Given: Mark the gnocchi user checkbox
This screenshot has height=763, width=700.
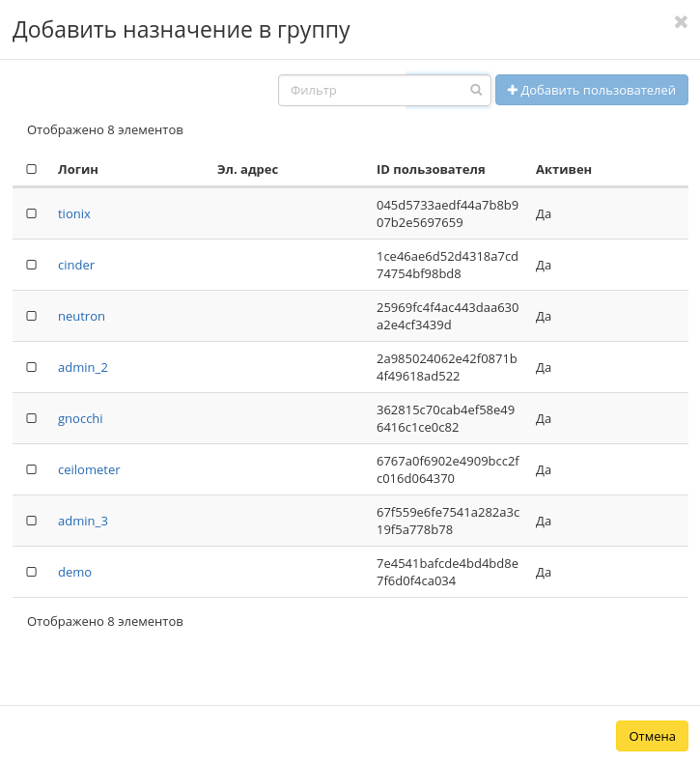Looking at the screenshot, I should coord(32,418).
